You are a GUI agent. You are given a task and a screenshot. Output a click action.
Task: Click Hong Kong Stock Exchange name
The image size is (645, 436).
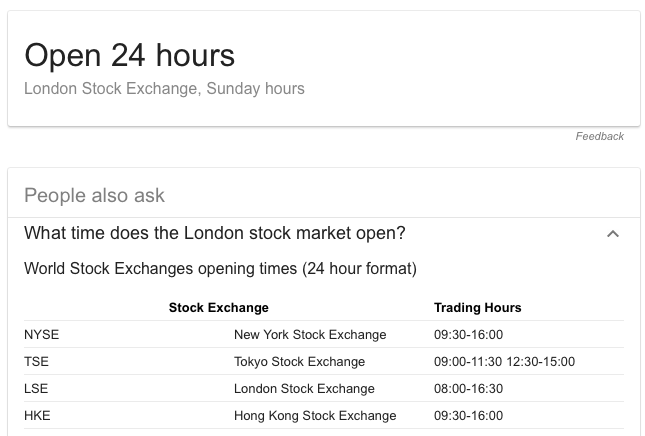coord(315,415)
